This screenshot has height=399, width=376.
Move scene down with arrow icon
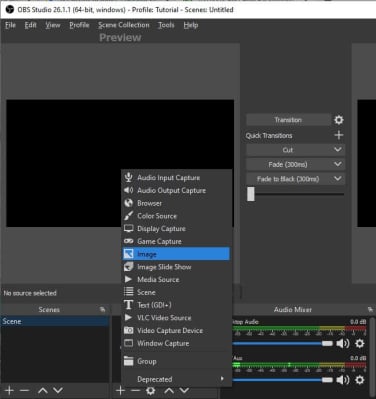(58, 390)
